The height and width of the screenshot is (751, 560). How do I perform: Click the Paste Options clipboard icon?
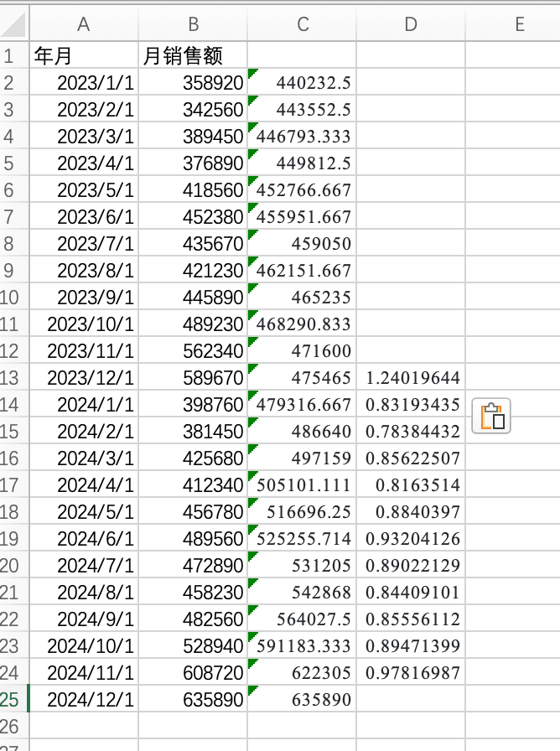[491, 417]
